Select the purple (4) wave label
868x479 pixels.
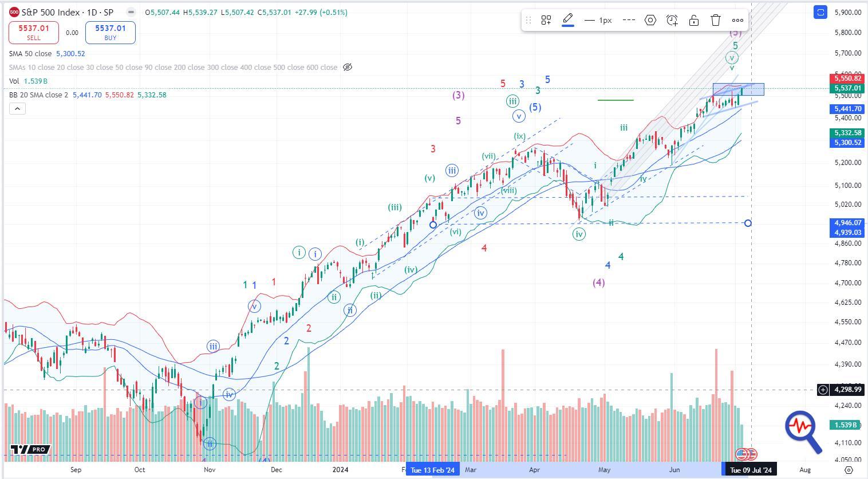pos(598,282)
